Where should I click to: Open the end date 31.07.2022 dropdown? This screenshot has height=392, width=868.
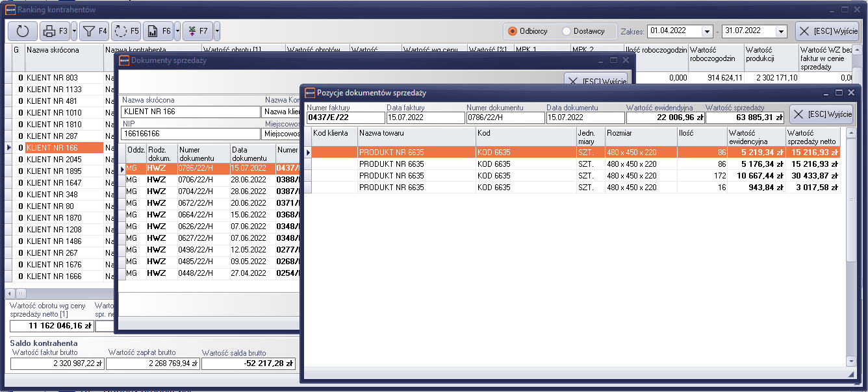[781, 31]
